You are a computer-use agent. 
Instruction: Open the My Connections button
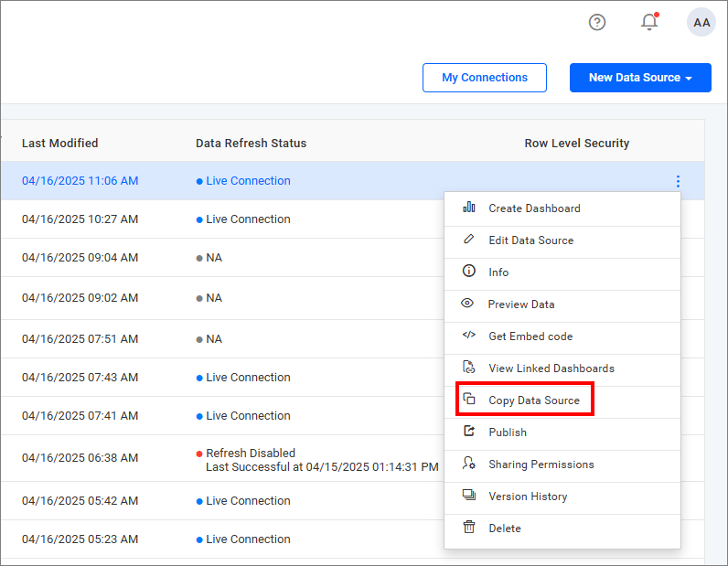484,78
